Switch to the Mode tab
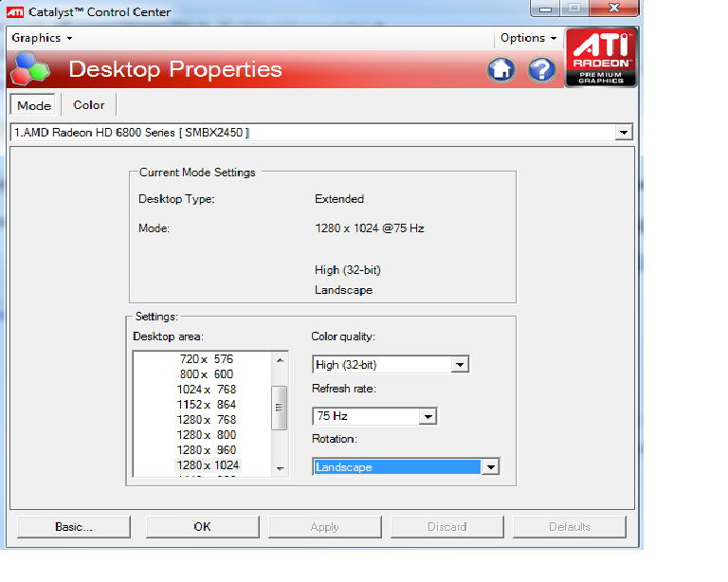This screenshot has height=582, width=728. tap(34, 105)
